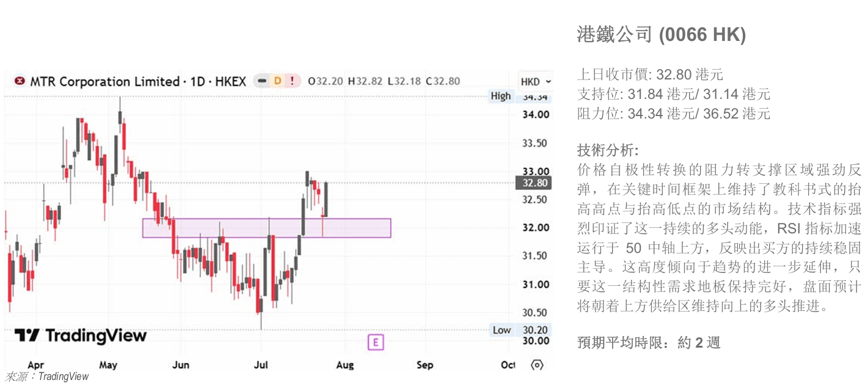Image resolution: width=868 pixels, height=391 pixels.
Task: Click the MTR Corporation red logo icon
Action: click(x=20, y=81)
